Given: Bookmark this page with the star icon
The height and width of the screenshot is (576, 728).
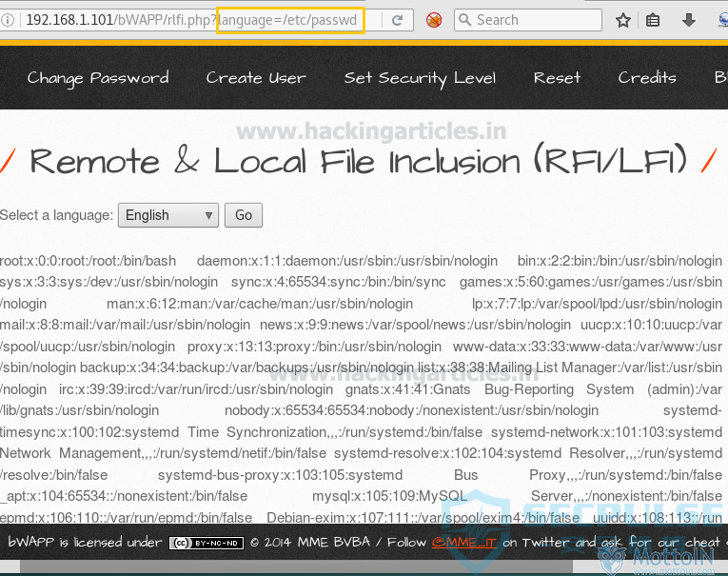Looking at the screenshot, I should (623, 20).
